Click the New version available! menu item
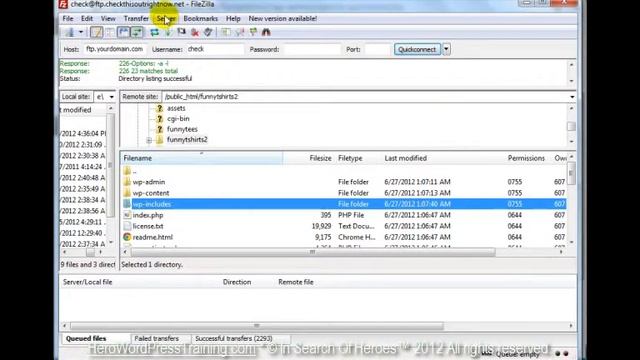 (x=282, y=19)
